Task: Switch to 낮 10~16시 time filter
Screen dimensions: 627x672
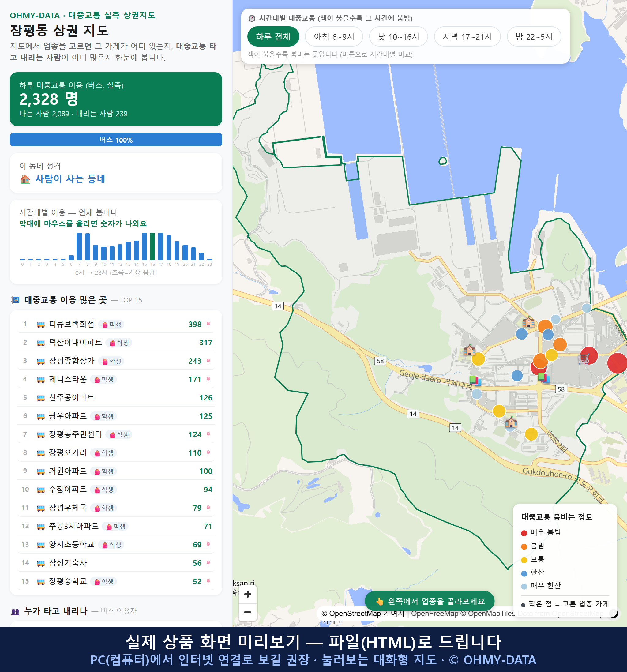Action: click(399, 36)
